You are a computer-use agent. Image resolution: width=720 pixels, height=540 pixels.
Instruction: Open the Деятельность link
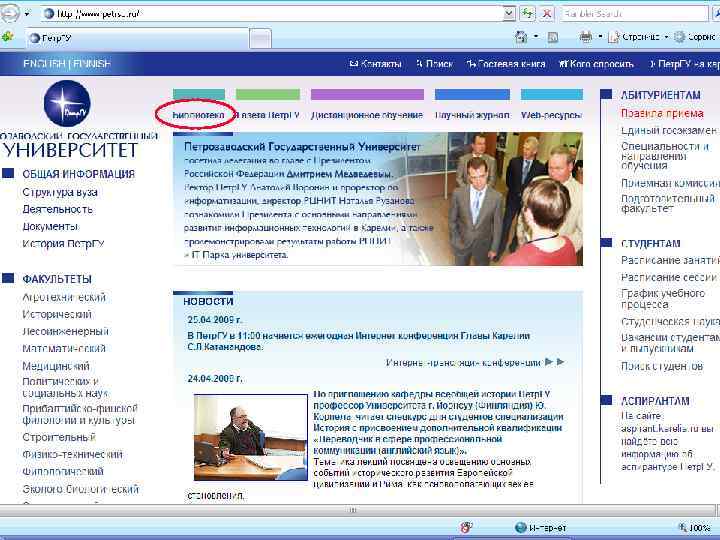[57, 209]
